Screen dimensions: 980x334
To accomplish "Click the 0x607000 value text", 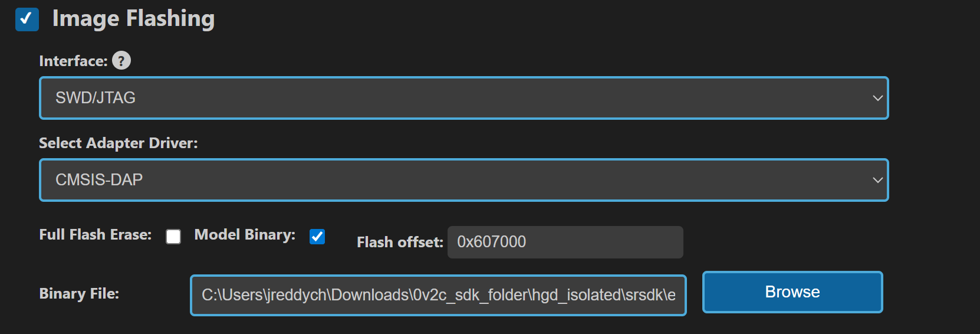I will tap(491, 242).
